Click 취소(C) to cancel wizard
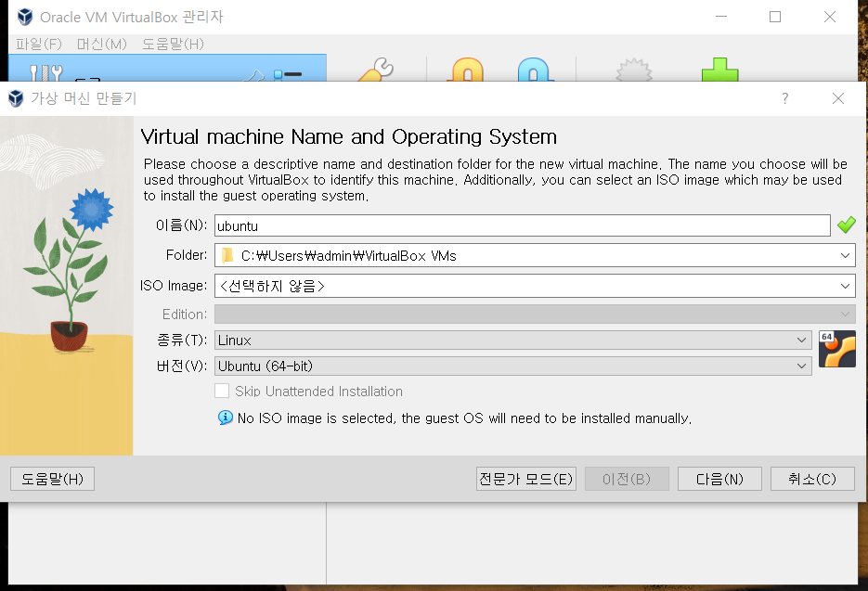This screenshot has height=591, width=868. (812, 479)
